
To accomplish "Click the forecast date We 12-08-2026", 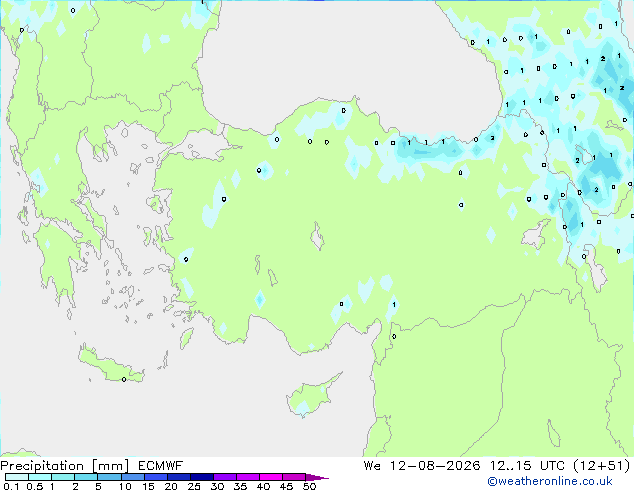I will point(422,466).
